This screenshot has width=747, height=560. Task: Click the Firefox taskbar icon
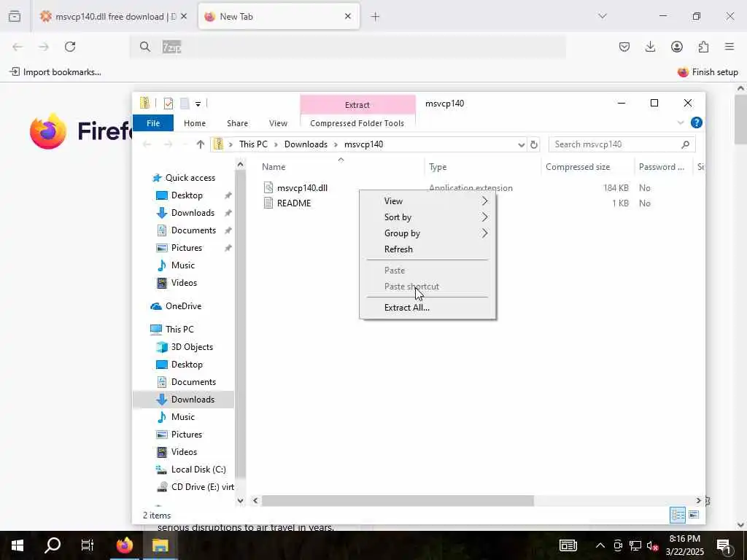[124, 545]
